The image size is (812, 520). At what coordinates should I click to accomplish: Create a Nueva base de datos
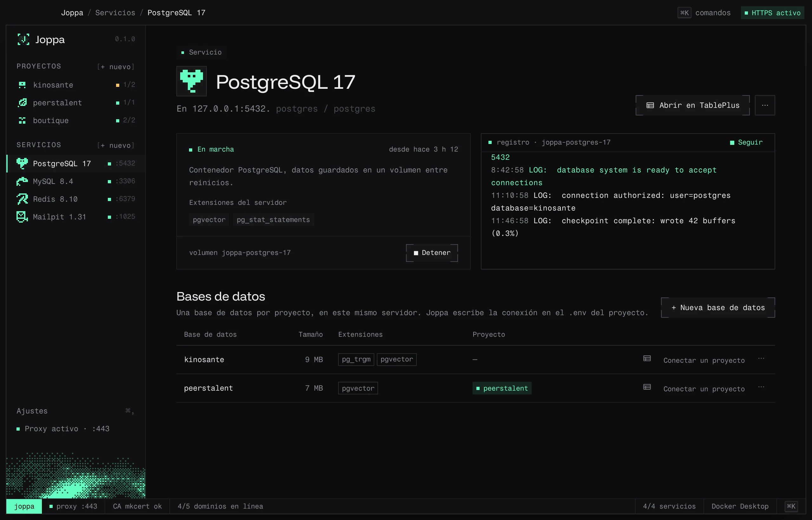point(718,308)
